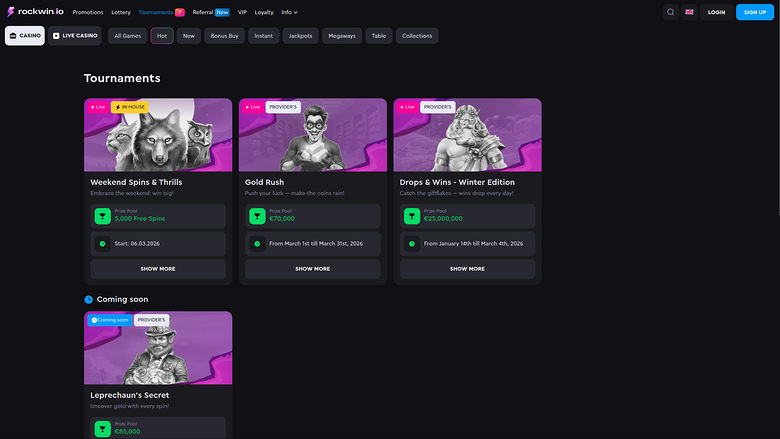The height and width of the screenshot is (439, 780).
Task: Open the Lottery page
Action: [121, 12]
